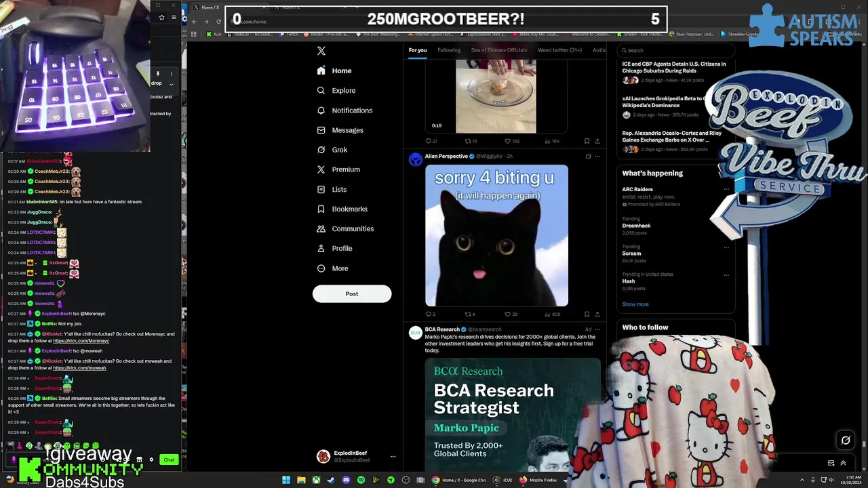The width and height of the screenshot is (868, 488).
Task: Like the video post with 128 likes
Action: click(x=511, y=141)
